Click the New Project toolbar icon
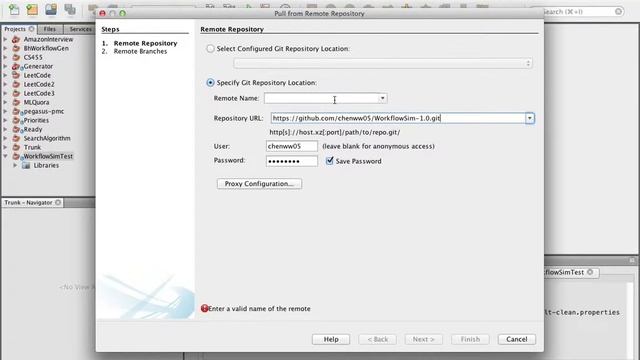The width and height of the screenshot is (640, 360). pos(32,9)
